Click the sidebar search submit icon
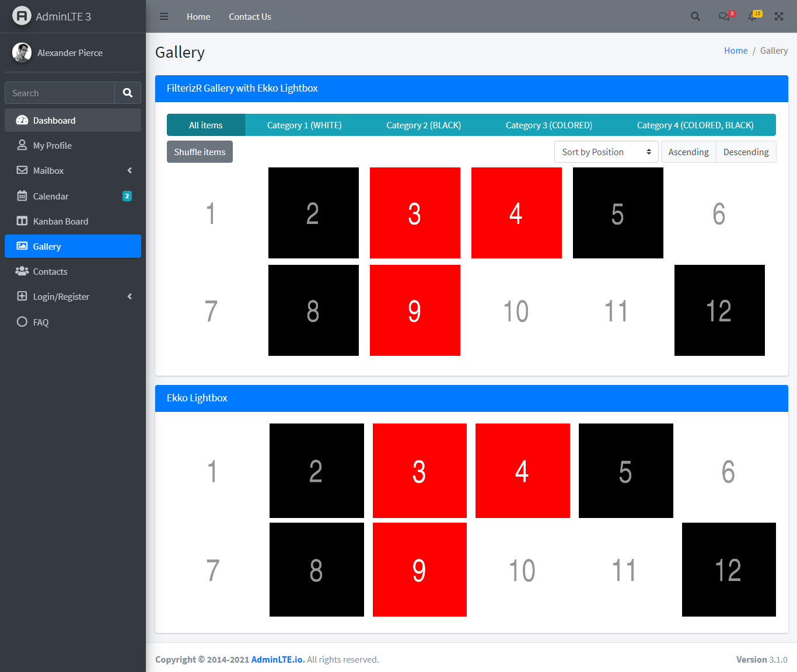This screenshot has width=797, height=672. (x=127, y=93)
